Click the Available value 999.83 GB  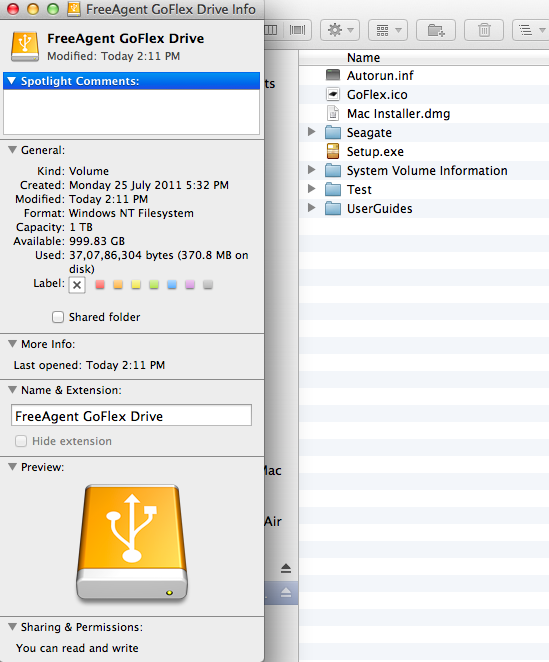97,241
